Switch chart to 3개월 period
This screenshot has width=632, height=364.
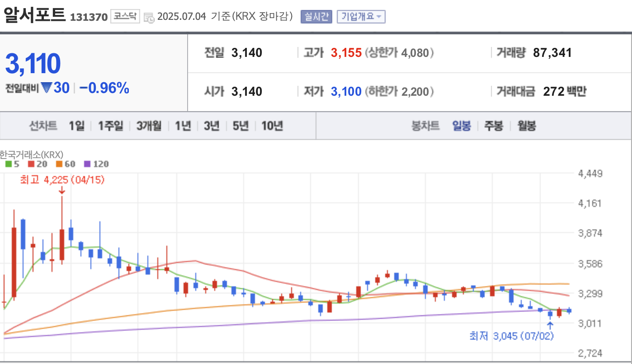[x=149, y=126]
